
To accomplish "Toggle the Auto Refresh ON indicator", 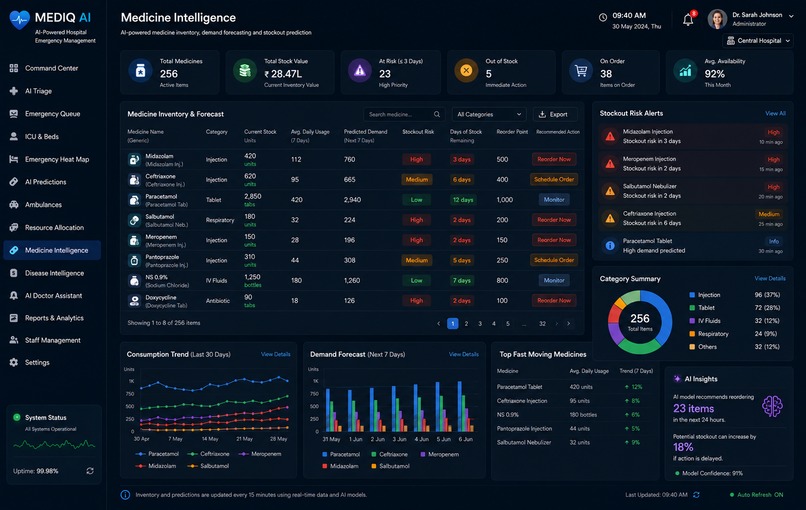I will coord(757,495).
